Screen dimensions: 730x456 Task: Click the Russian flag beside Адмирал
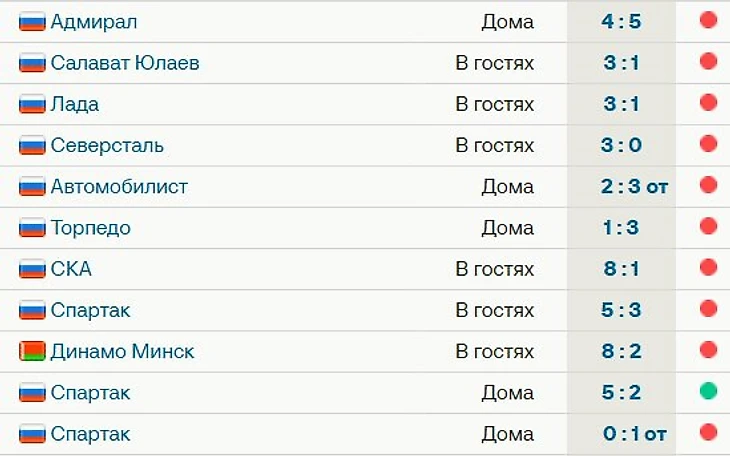32,22
